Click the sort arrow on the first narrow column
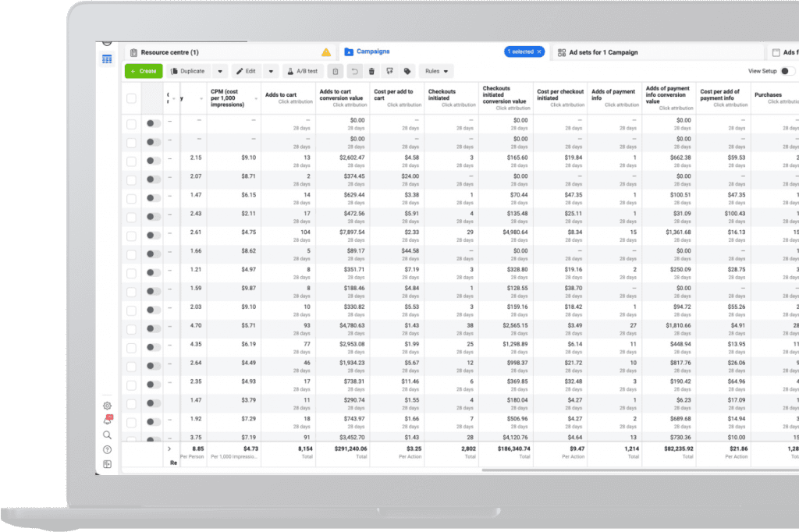This screenshot has height=532, width=799. coord(174,99)
